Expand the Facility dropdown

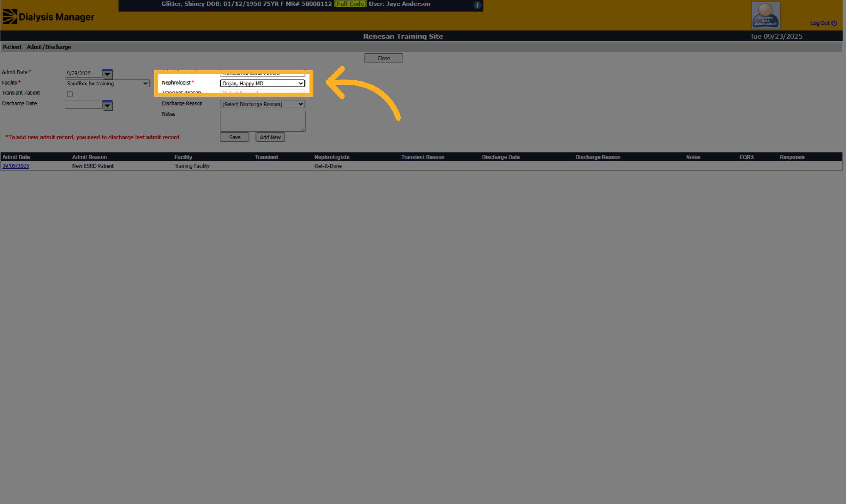tap(107, 84)
